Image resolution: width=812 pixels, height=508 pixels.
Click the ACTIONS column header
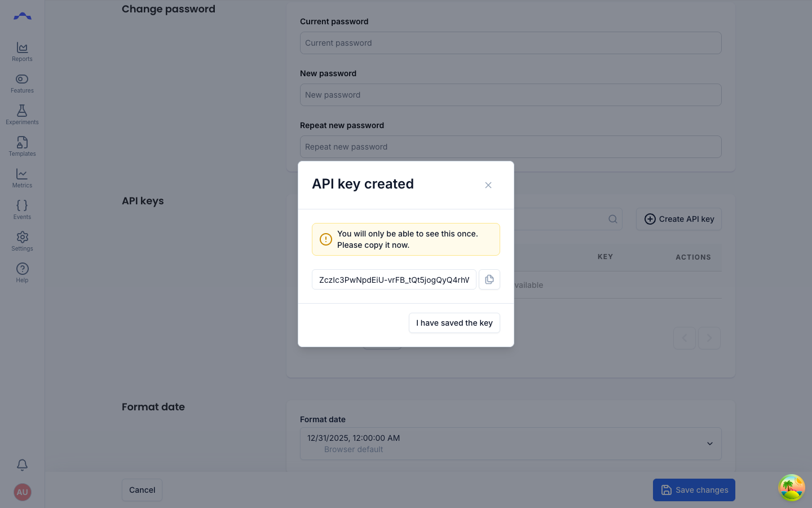(x=693, y=257)
